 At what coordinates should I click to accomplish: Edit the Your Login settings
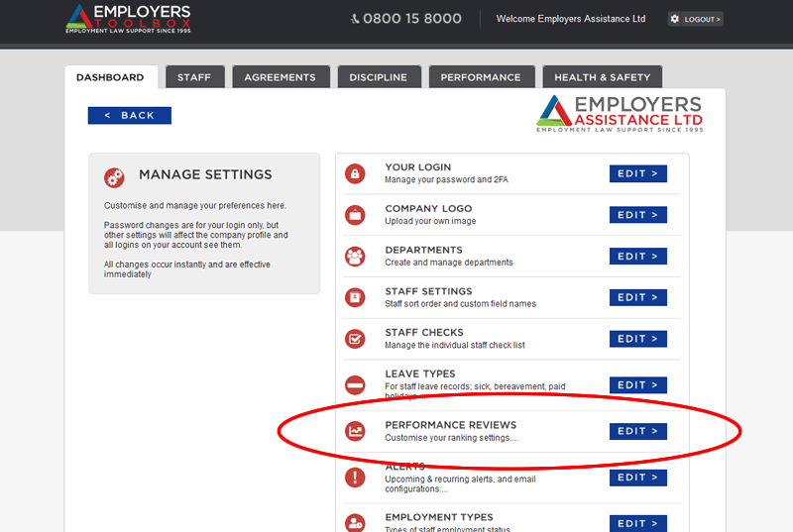click(637, 174)
